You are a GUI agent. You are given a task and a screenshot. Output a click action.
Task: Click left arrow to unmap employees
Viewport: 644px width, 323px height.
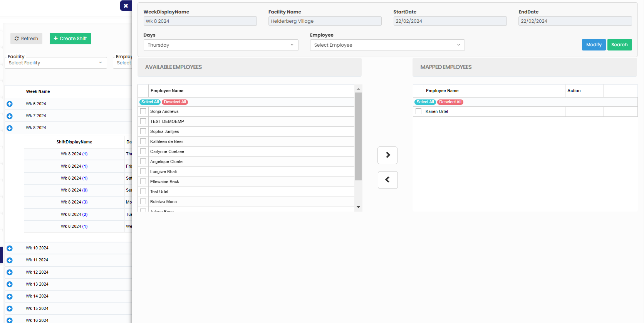tap(387, 180)
